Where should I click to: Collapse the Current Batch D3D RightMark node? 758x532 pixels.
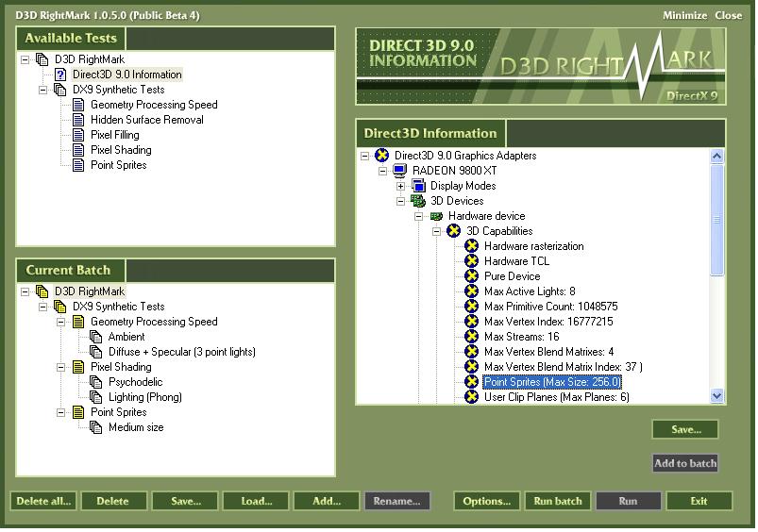(25, 291)
